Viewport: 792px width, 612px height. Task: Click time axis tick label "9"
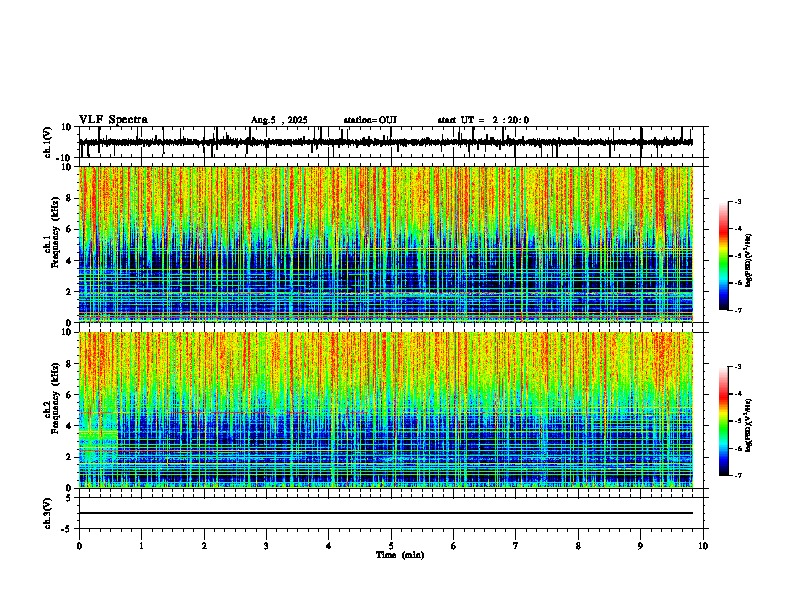640,546
